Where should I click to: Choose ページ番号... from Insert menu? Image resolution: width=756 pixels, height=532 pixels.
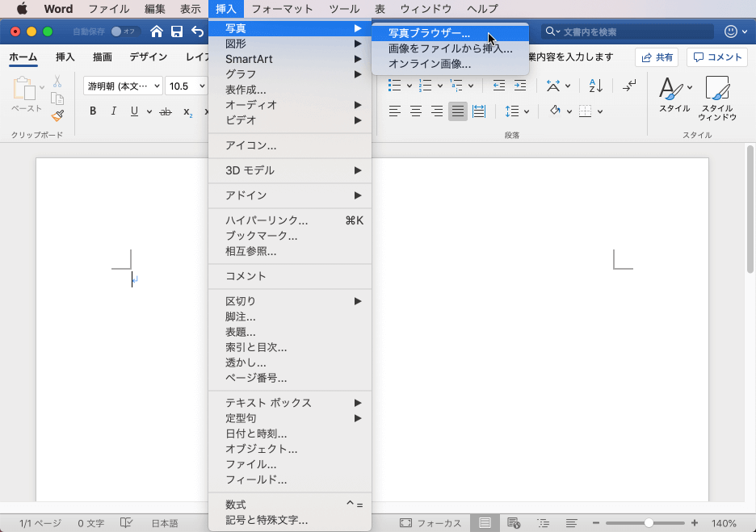point(290,379)
